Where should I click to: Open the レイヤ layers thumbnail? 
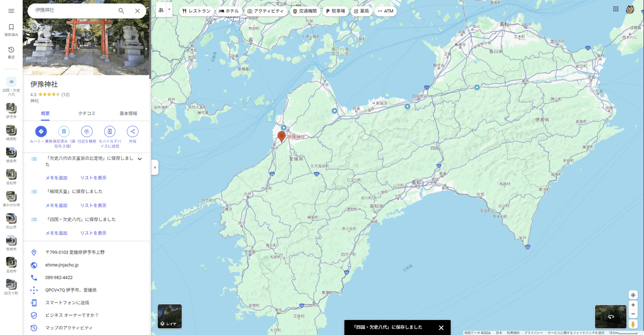170,316
